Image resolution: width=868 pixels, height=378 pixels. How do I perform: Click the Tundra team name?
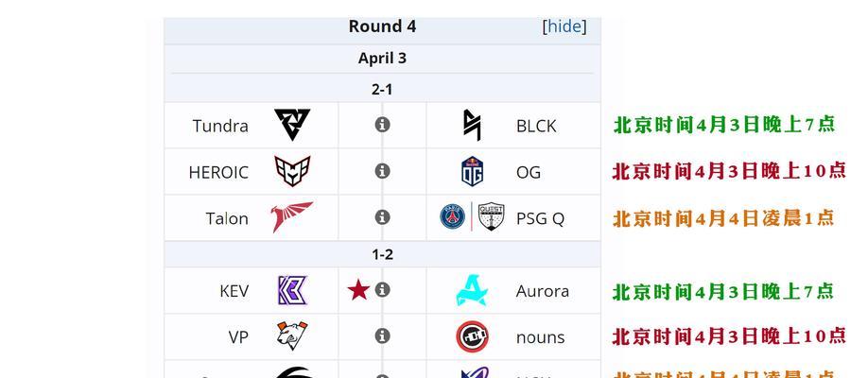click(220, 127)
